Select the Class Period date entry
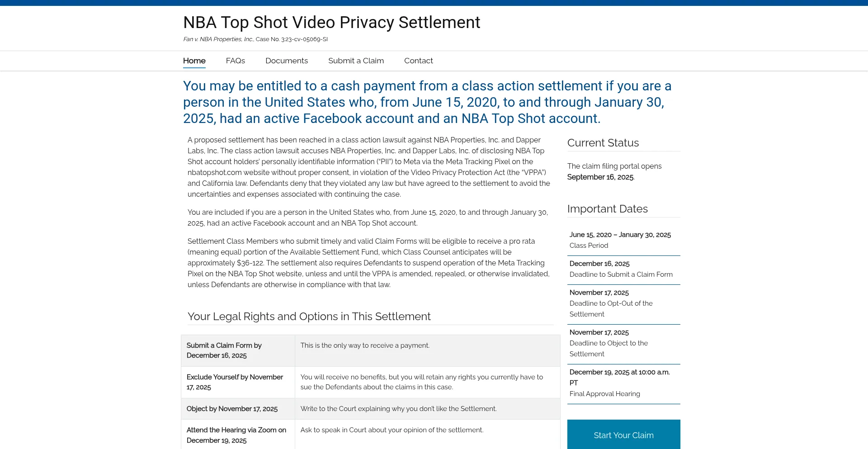The image size is (868, 449). tap(620, 240)
